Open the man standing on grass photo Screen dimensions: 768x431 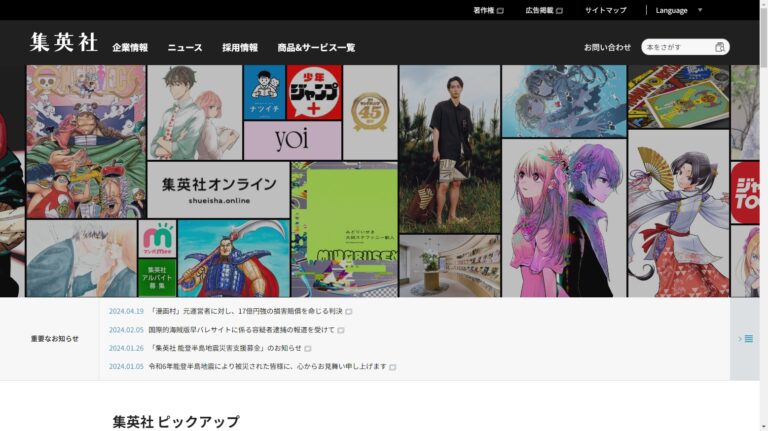coord(450,149)
